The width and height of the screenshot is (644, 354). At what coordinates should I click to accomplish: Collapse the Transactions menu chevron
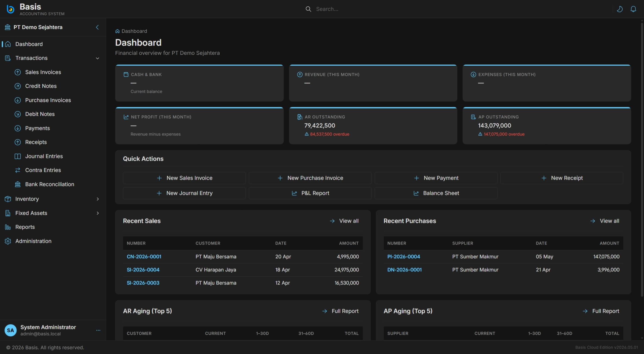coord(97,58)
